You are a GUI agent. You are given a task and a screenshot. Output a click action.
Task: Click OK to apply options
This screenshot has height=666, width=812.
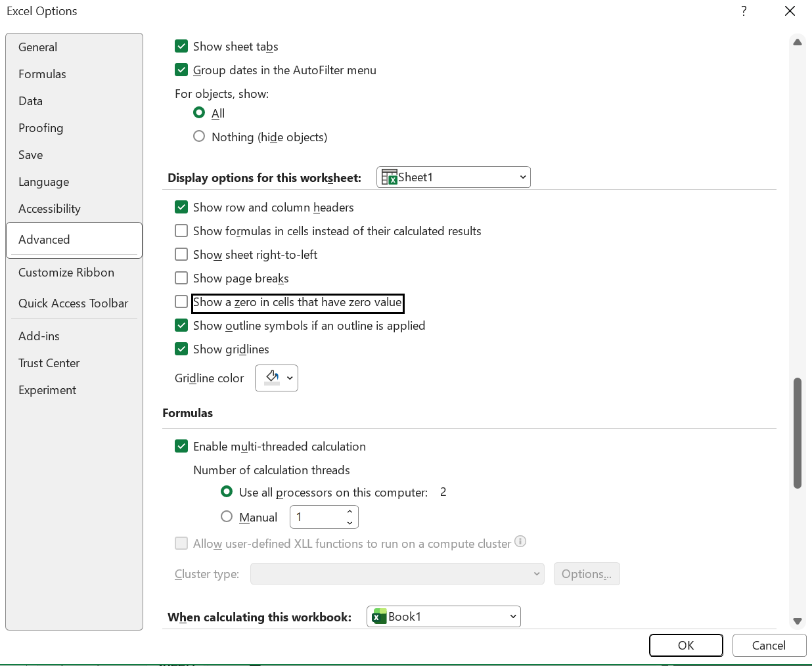click(x=686, y=646)
